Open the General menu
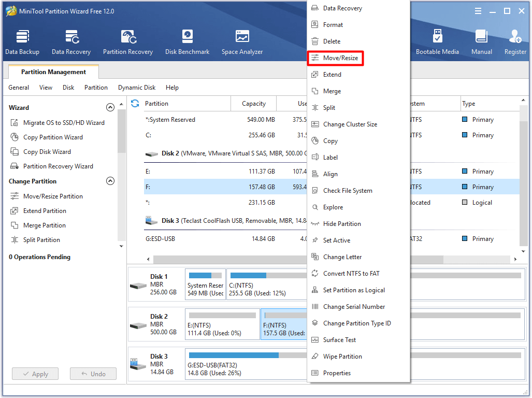Viewport: 532px width, 398px height. tap(19, 88)
